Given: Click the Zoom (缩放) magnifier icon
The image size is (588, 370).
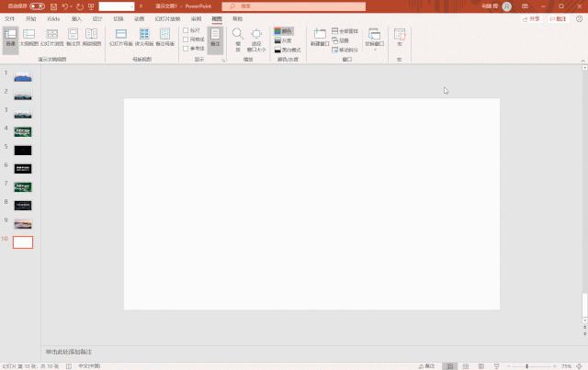Looking at the screenshot, I should 238,37.
